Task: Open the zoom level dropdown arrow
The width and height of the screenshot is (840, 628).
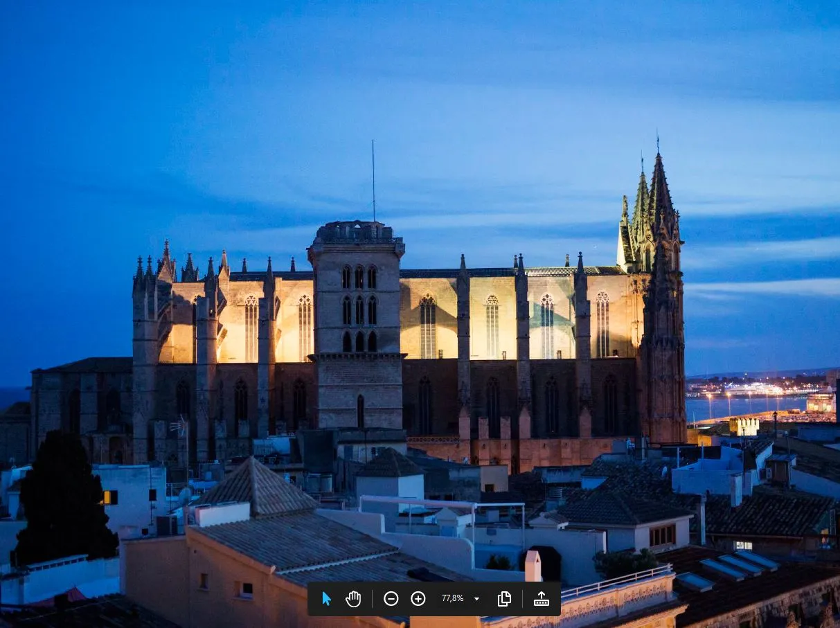Action: click(476, 599)
